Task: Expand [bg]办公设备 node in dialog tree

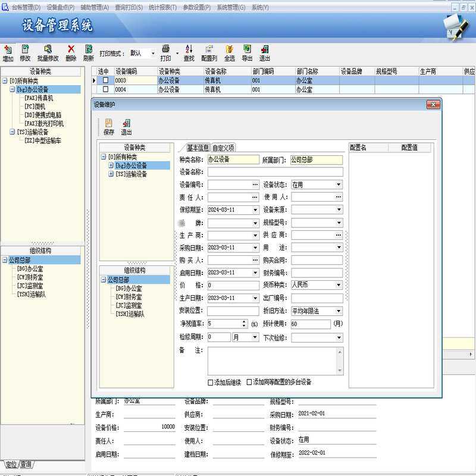Action: coord(111,165)
